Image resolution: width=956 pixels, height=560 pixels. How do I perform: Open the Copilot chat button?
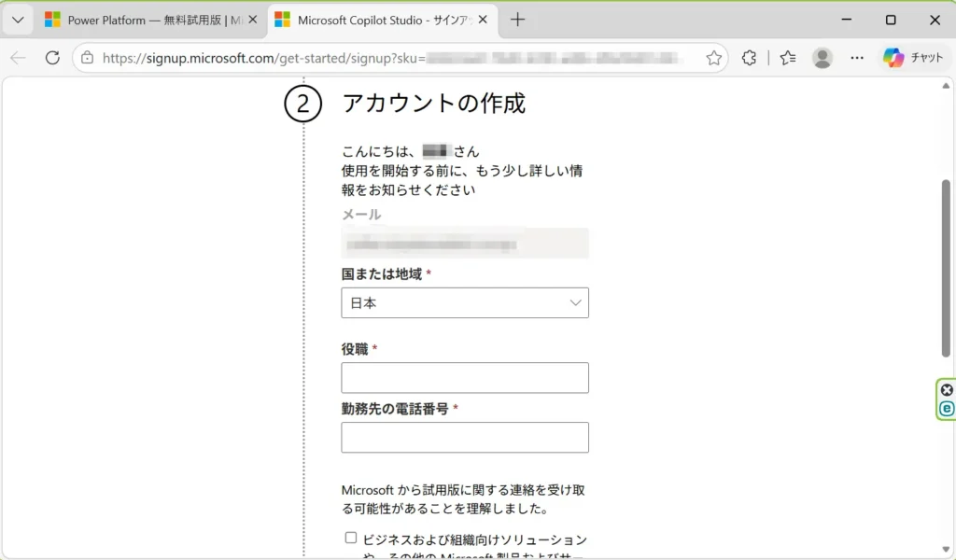[913, 58]
